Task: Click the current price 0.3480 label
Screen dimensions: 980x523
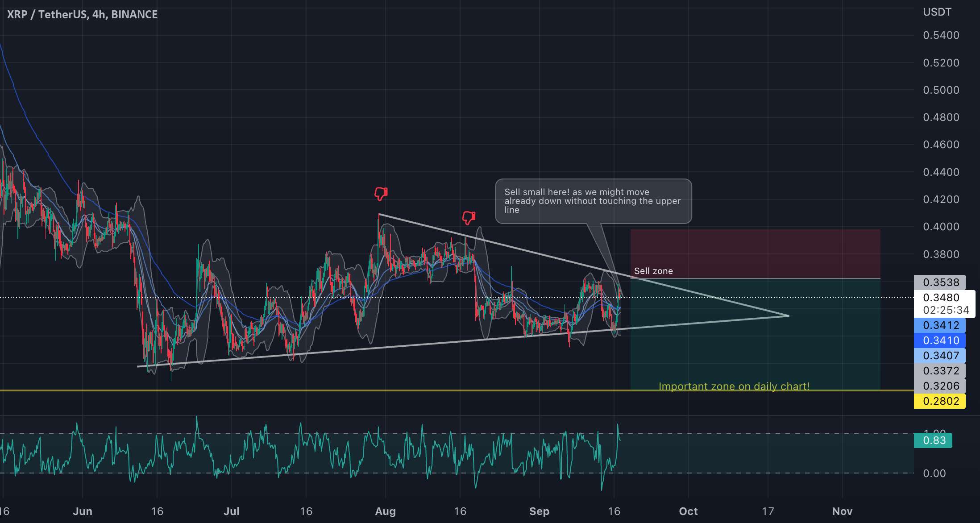Action: [x=941, y=298]
